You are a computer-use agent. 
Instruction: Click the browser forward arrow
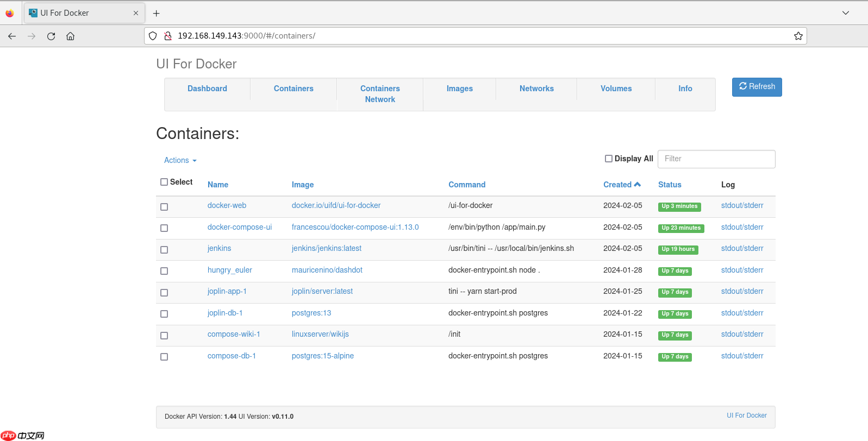pyautogui.click(x=32, y=36)
